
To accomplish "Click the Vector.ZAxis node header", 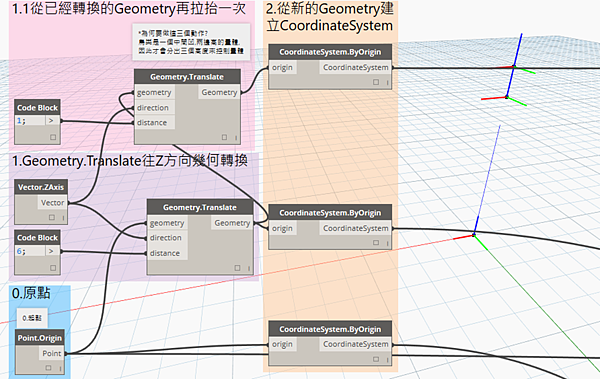I will (41, 187).
